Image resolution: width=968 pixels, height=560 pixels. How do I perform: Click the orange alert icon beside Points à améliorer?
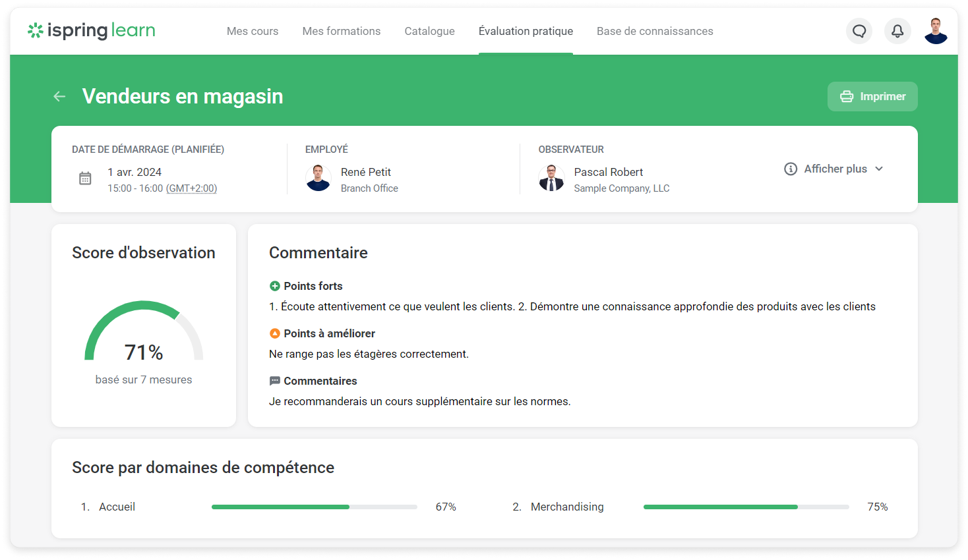274,333
